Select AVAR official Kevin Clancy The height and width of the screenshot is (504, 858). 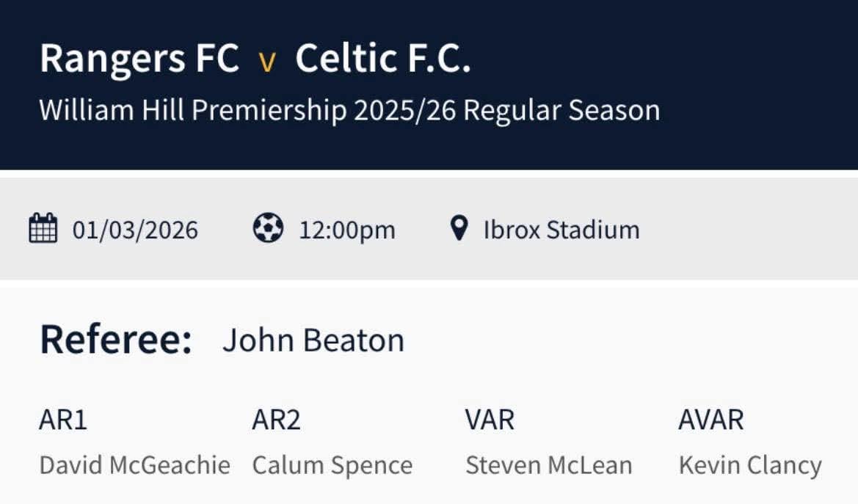coord(750,465)
